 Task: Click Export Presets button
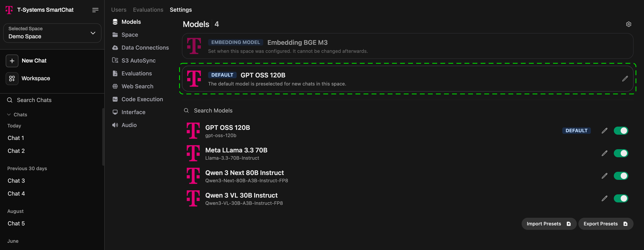tap(606, 224)
